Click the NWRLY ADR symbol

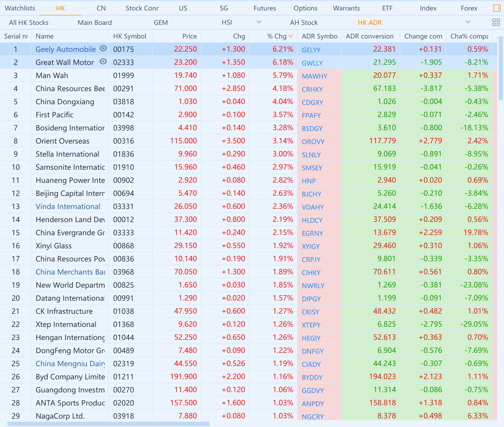click(313, 286)
